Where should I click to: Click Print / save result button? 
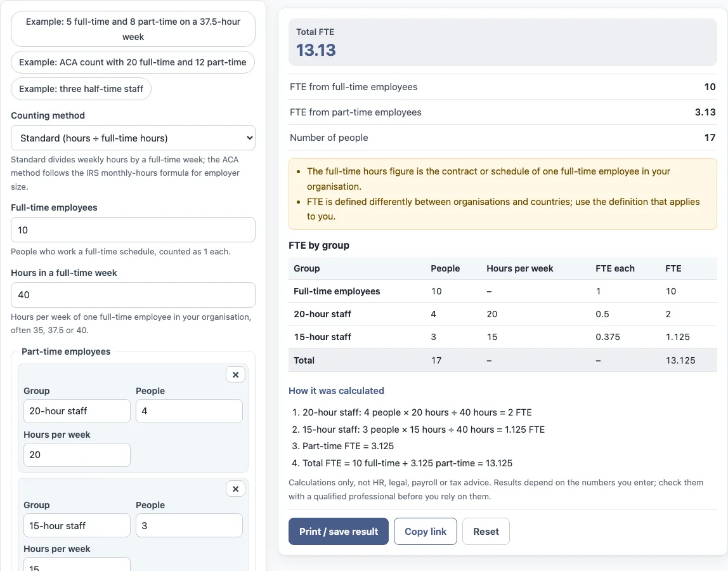tap(339, 532)
